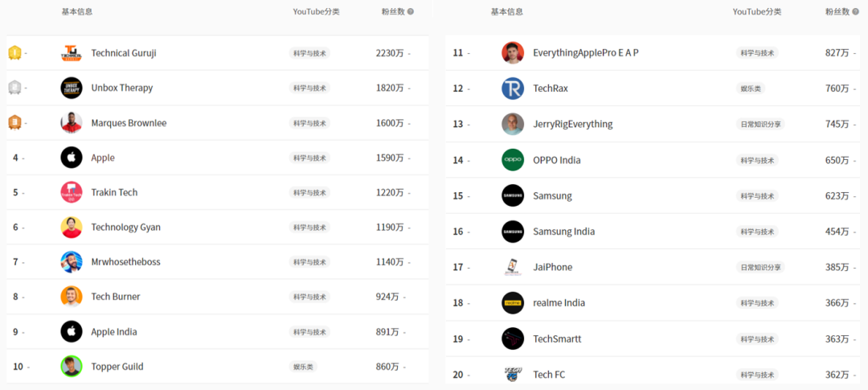
Task: Click the gold rank 1 medal badge
Action: tap(14, 53)
